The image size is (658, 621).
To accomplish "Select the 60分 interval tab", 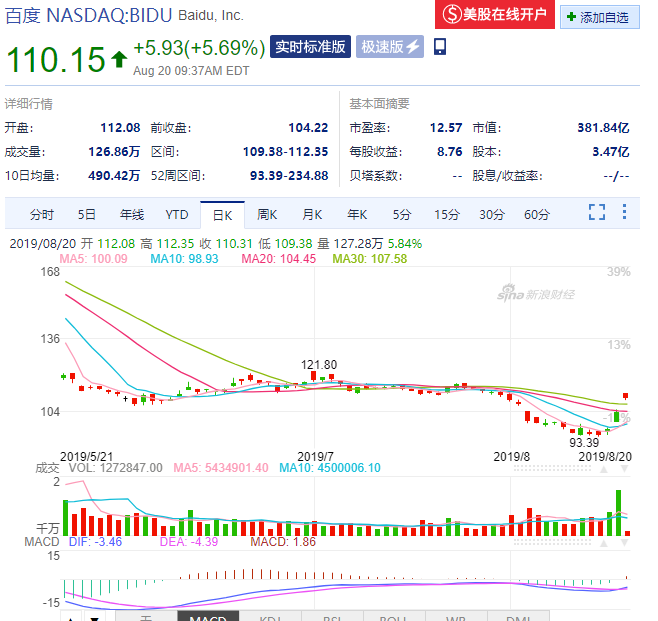I will click(537, 214).
